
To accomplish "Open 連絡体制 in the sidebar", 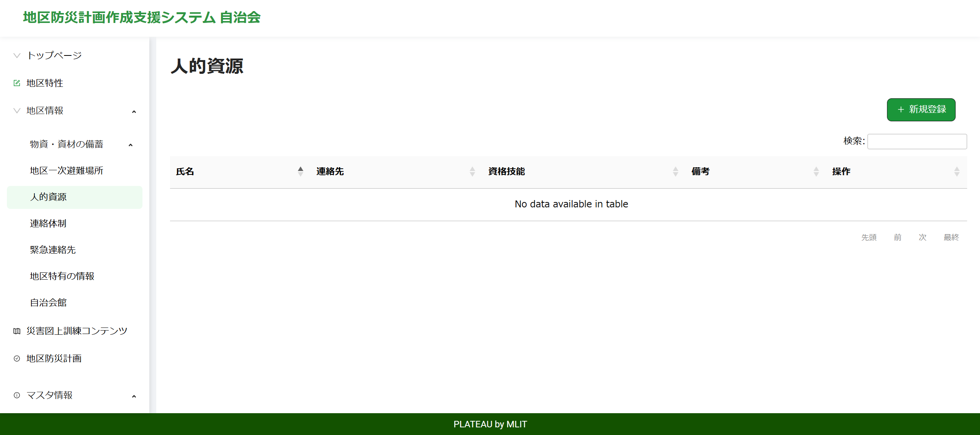I will click(48, 223).
